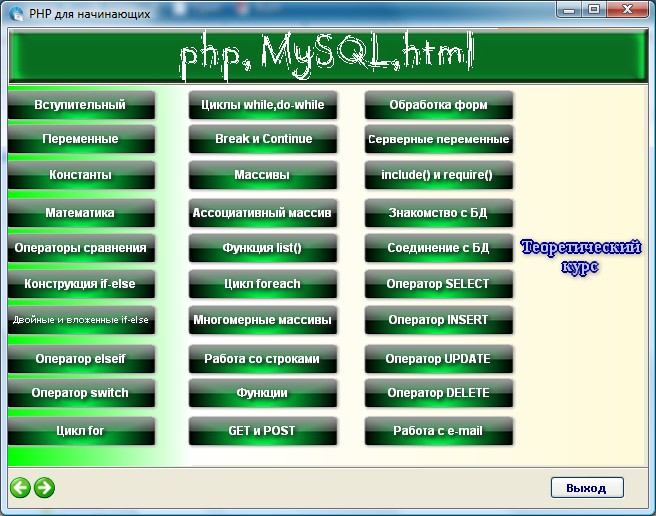
Task: Click the green forward arrow icon
Action: coord(44,488)
